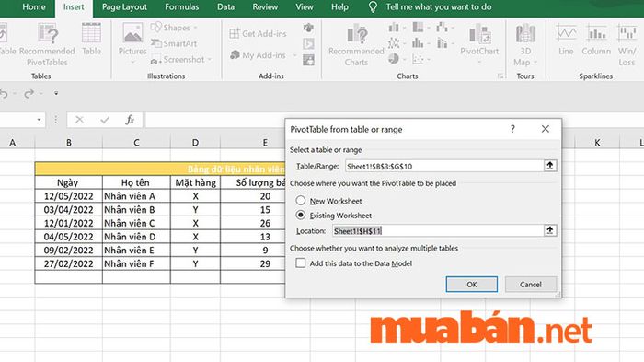Open Get Add-ins store
This screenshot has height=362, width=644.
(x=258, y=34)
